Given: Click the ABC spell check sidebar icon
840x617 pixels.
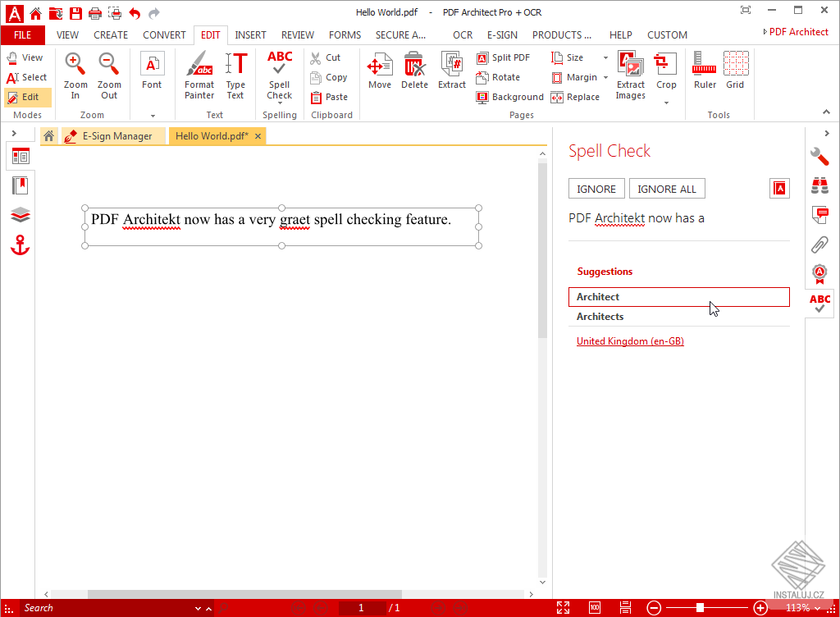Looking at the screenshot, I should (819, 303).
